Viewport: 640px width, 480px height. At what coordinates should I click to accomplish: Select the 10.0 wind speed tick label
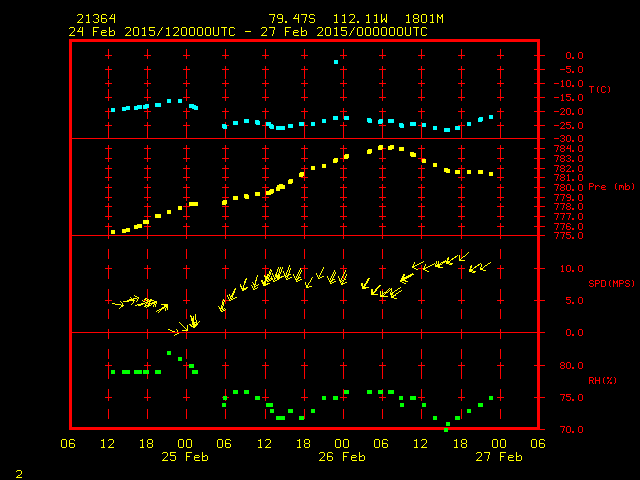tap(571, 269)
